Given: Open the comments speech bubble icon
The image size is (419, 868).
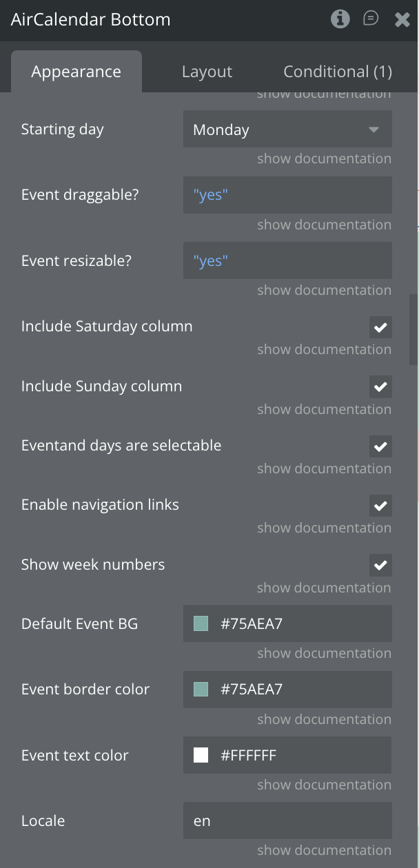Looking at the screenshot, I should (x=371, y=19).
